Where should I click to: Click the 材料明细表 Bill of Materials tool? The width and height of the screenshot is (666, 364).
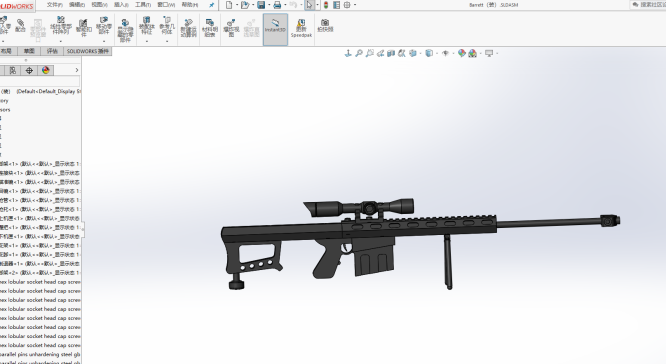210,28
